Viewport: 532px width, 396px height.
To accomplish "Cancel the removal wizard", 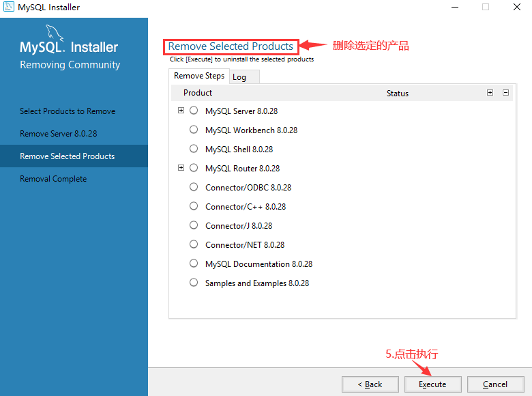I will 495,384.
